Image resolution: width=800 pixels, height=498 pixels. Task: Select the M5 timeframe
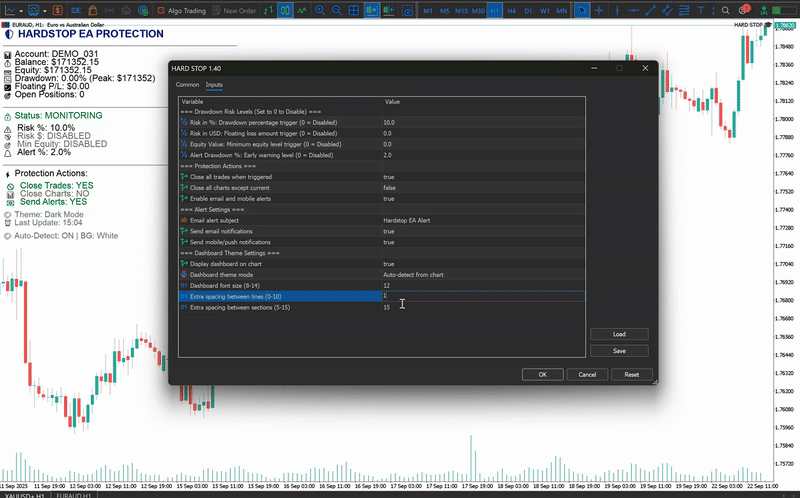(445, 10)
